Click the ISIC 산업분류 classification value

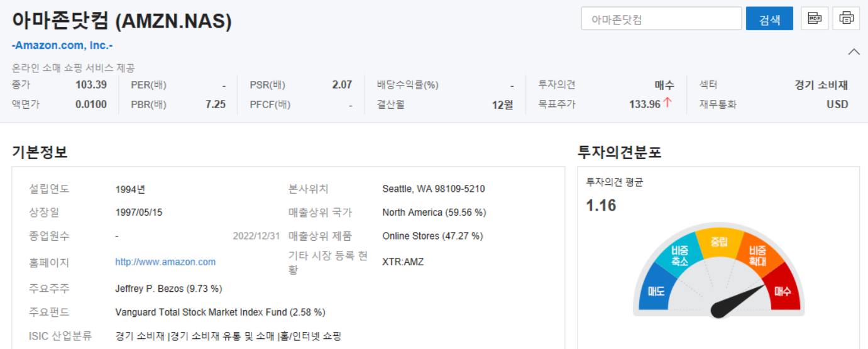(228, 336)
